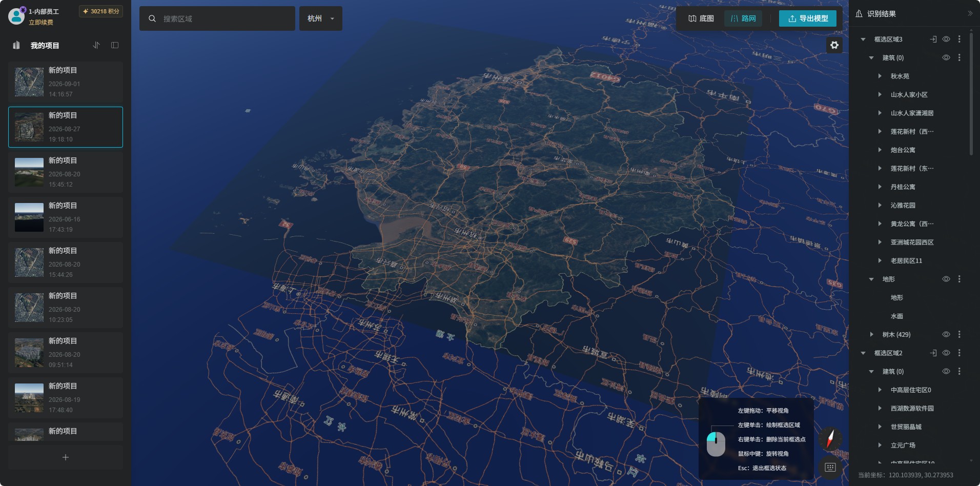Open map settings gear
Image resolution: width=980 pixels, height=486 pixels.
(834, 45)
